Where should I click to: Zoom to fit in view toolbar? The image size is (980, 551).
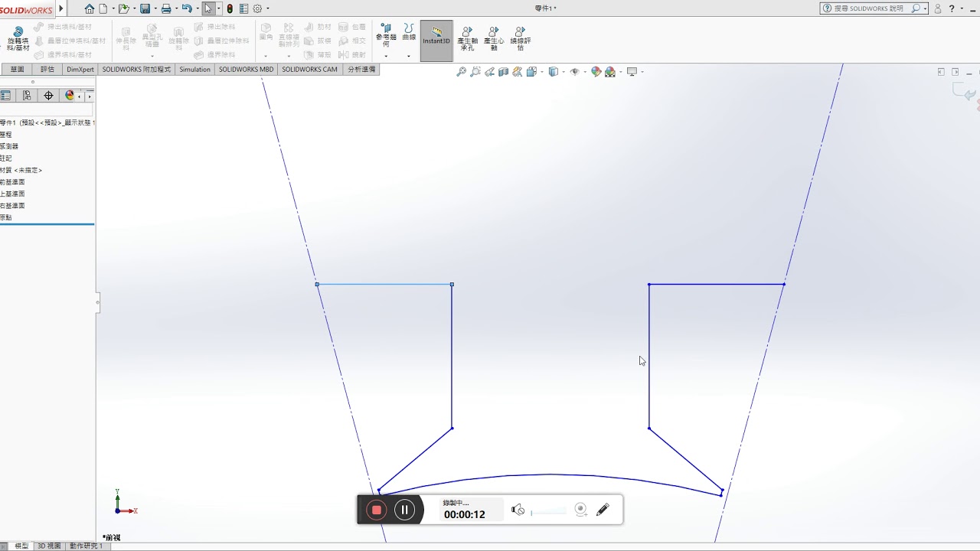461,72
